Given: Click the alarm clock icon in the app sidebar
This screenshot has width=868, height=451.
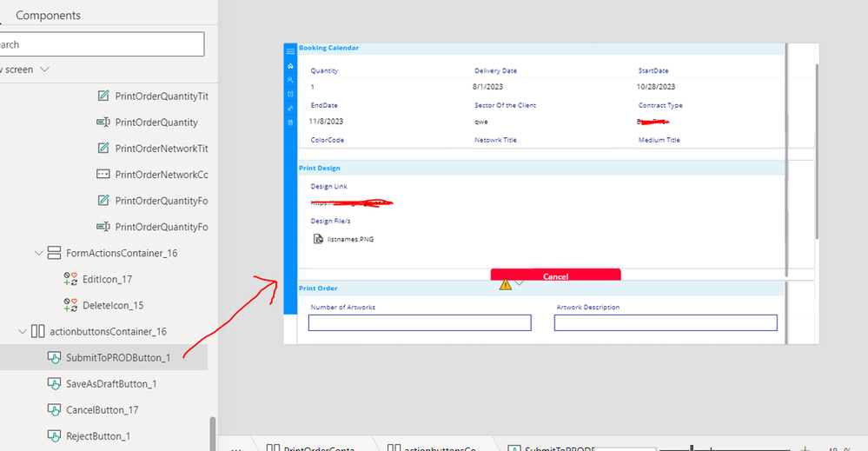Looking at the screenshot, I should 290,94.
